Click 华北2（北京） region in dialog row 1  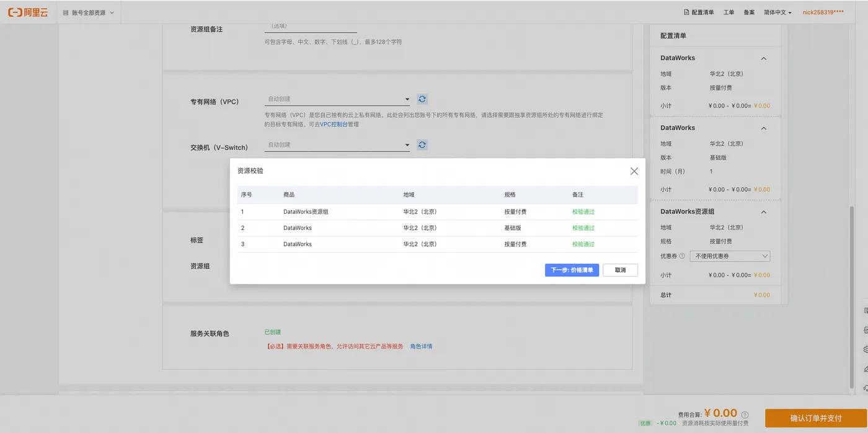[x=420, y=212]
